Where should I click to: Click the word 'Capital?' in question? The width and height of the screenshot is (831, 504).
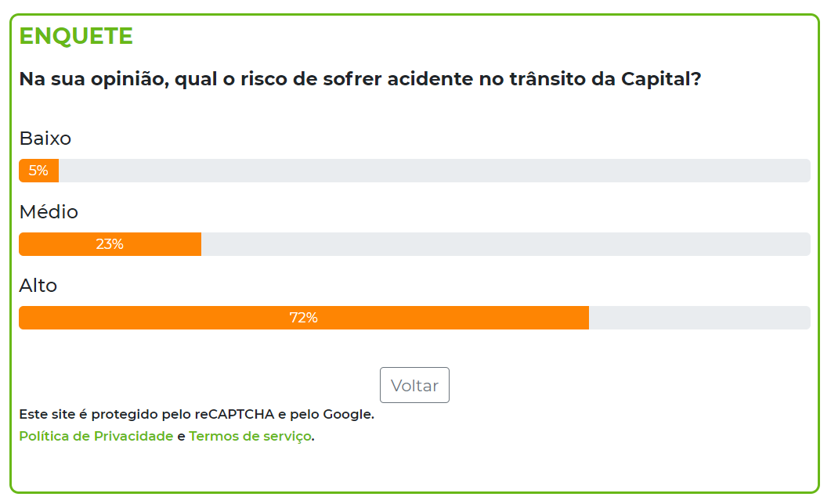661,79
